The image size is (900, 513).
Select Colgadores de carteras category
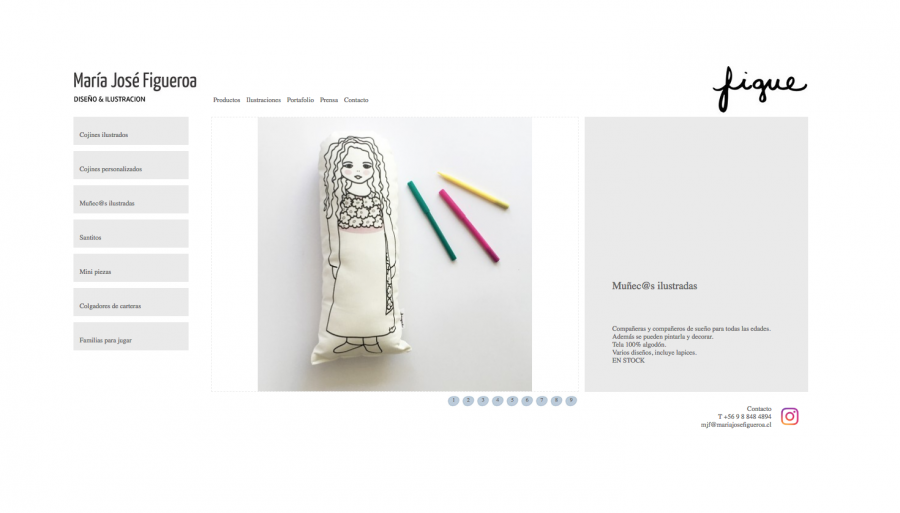(131, 302)
